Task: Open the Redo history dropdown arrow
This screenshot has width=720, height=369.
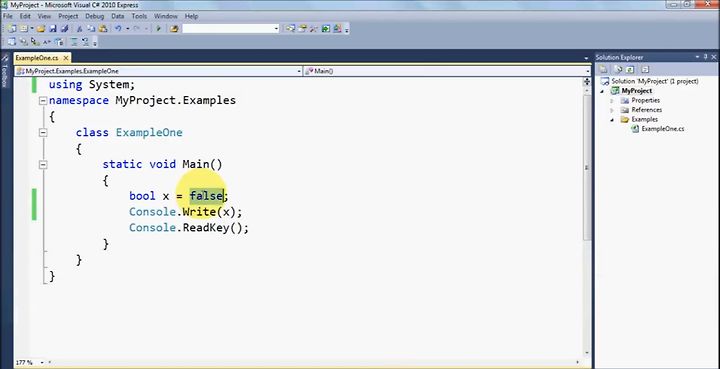Action: [146, 28]
